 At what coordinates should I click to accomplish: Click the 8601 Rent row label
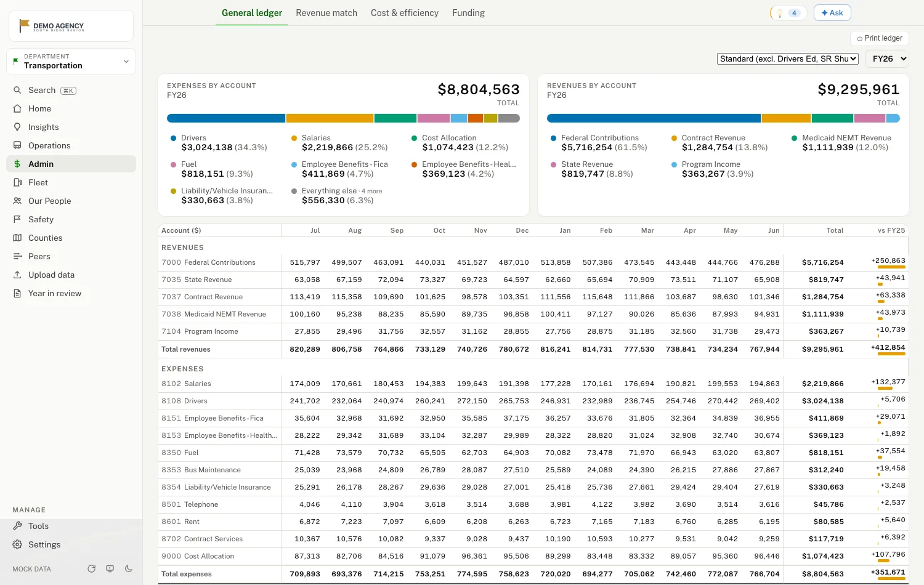tap(180, 522)
